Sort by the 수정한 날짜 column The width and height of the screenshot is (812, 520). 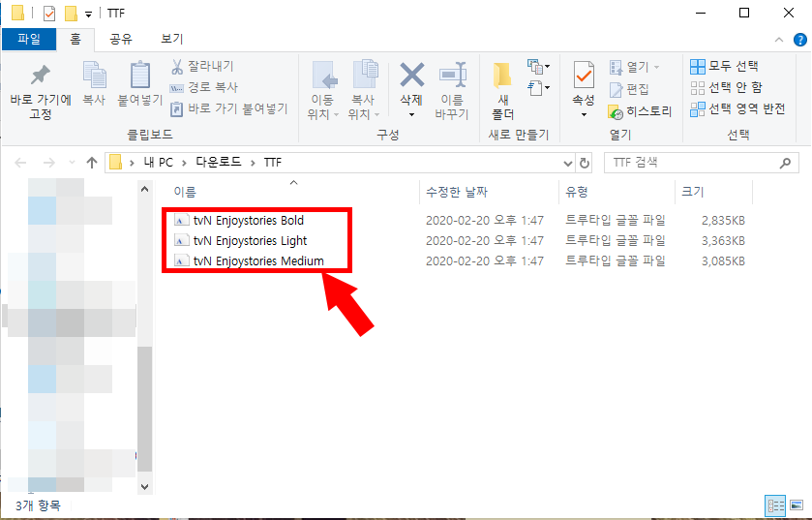(x=457, y=192)
